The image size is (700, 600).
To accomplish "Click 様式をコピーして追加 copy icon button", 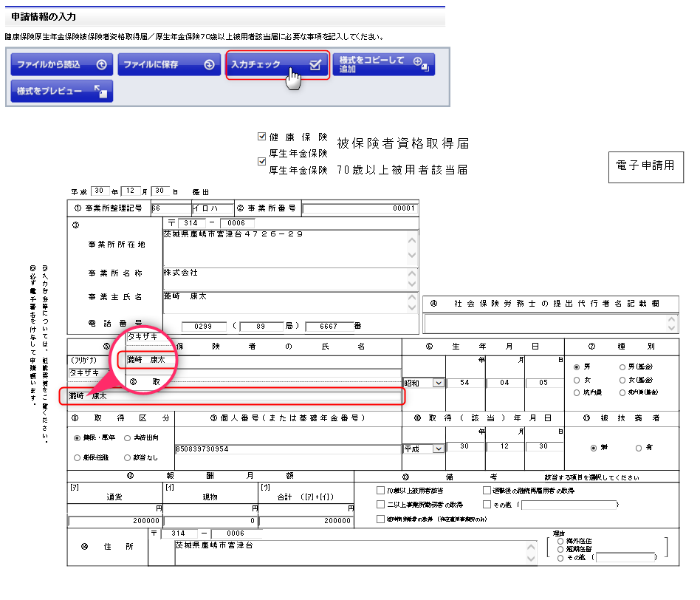I will (x=383, y=65).
